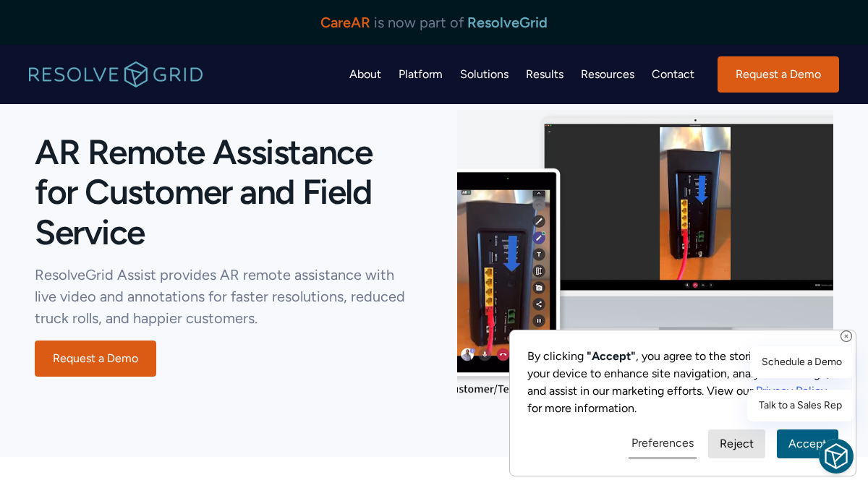Open the Platform menu

click(420, 74)
